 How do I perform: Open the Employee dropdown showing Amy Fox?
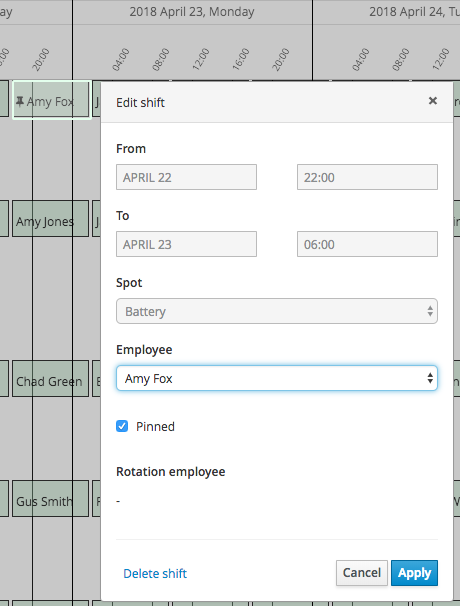277,378
